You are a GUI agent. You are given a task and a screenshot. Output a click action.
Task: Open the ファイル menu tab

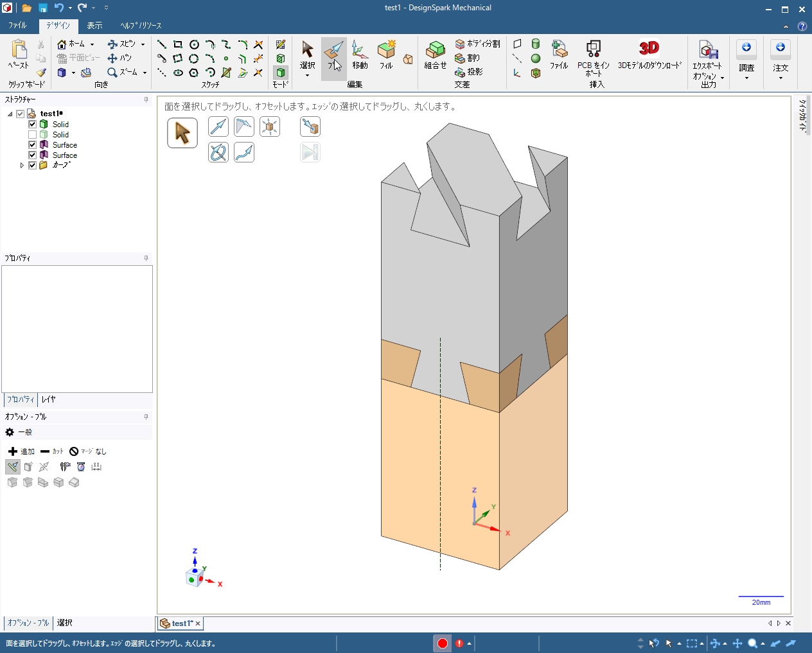coord(17,26)
